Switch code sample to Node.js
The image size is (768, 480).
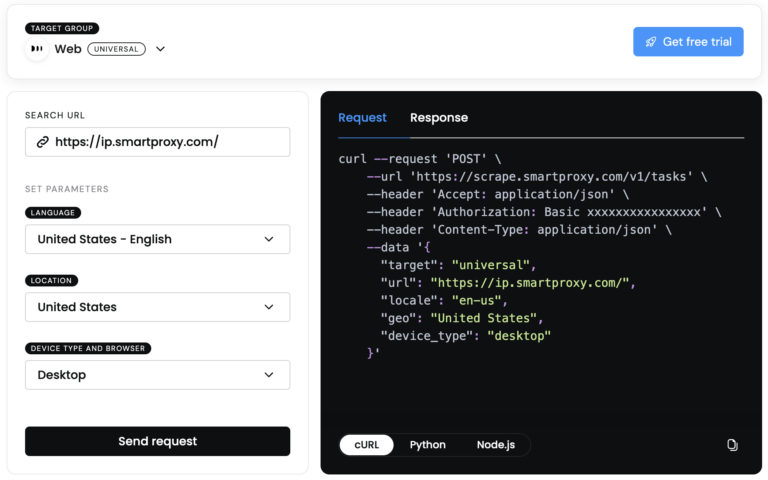pyautogui.click(x=496, y=445)
